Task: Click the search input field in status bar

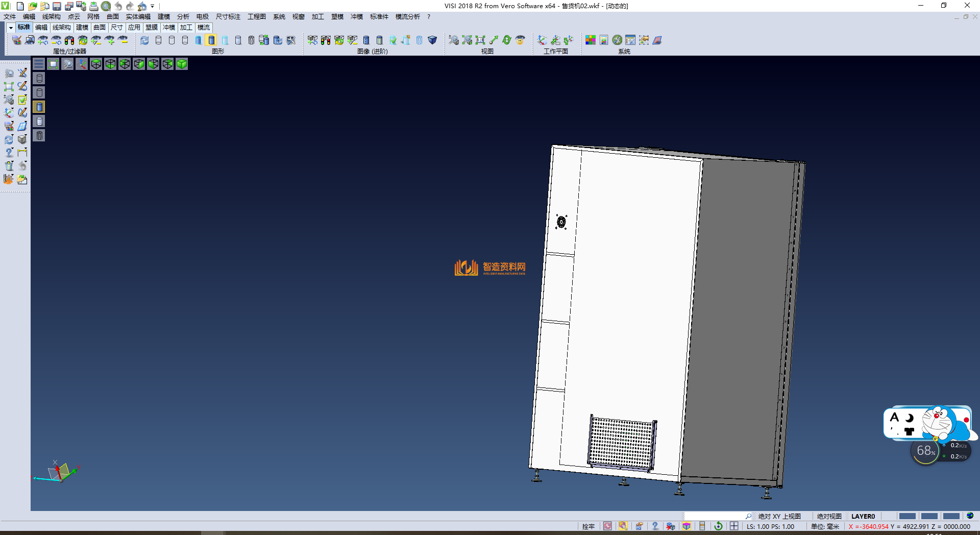Action: [715, 516]
